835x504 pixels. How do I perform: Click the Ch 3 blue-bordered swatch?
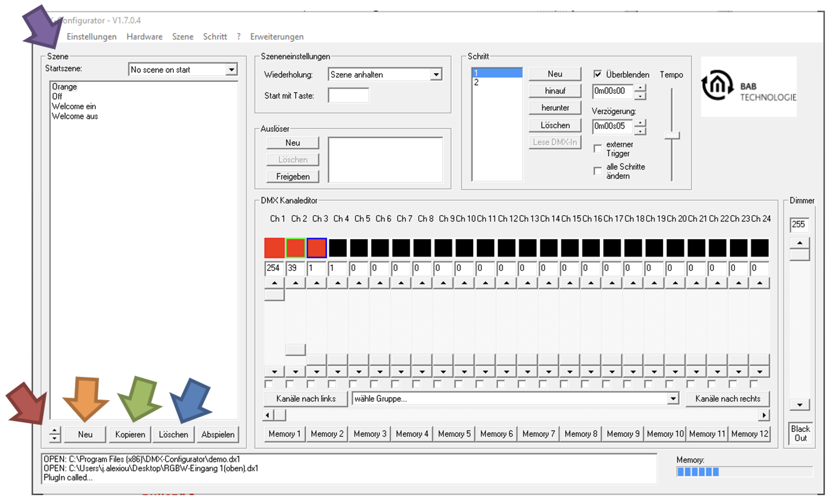click(317, 248)
